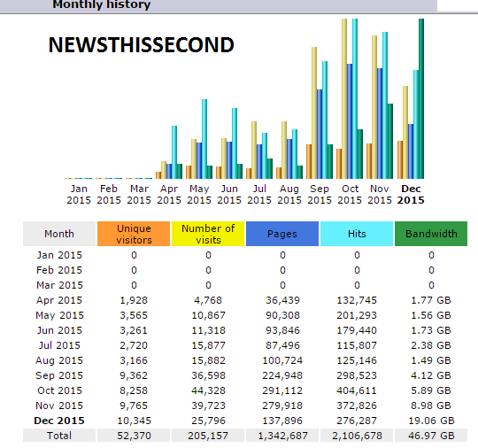Screen dimensions: 478x448
Task: Click the Sep 2015 chart axis label
Action: point(320,195)
